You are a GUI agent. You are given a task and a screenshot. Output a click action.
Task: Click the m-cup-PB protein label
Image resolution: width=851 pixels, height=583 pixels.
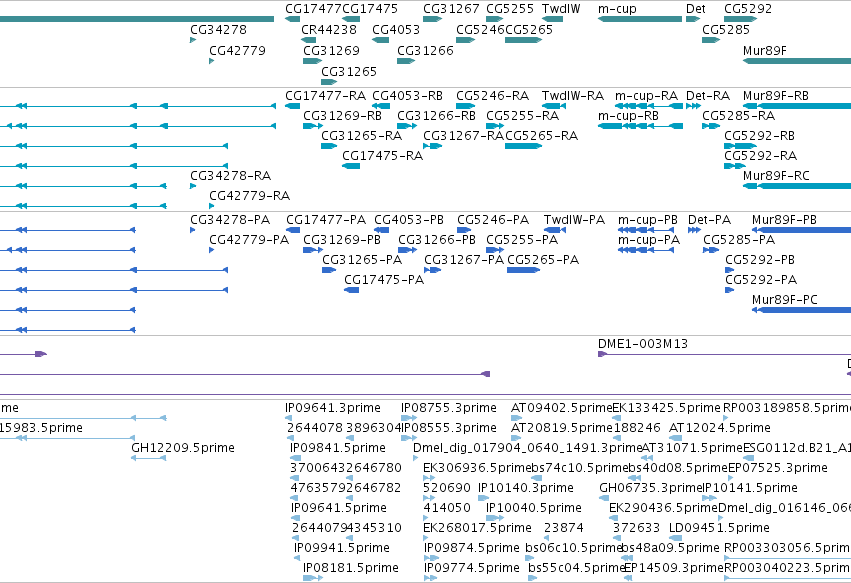[647, 220]
